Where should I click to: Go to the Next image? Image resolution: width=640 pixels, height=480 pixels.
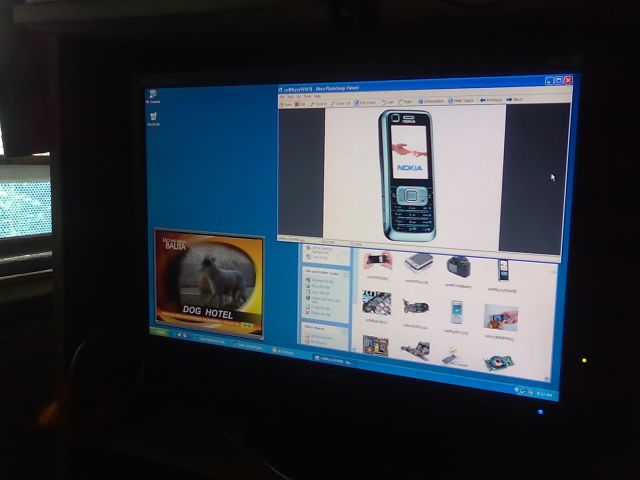pos(515,100)
